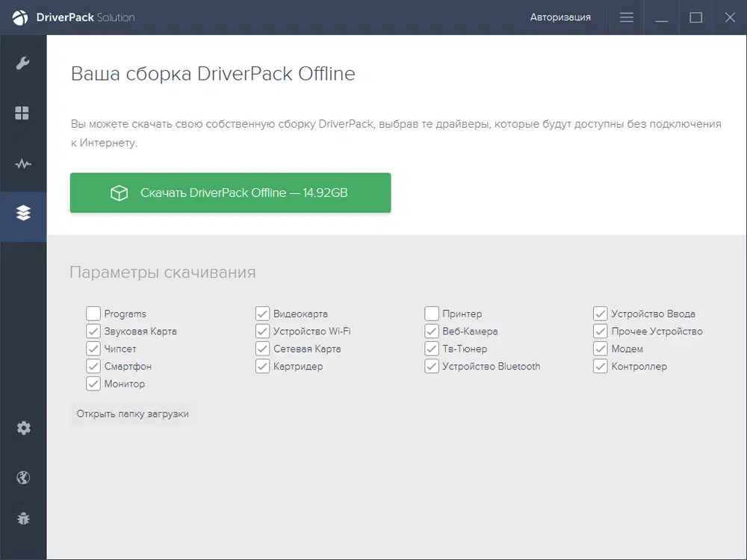Enable the Programs checkbox
The image size is (747, 560).
tap(93, 314)
